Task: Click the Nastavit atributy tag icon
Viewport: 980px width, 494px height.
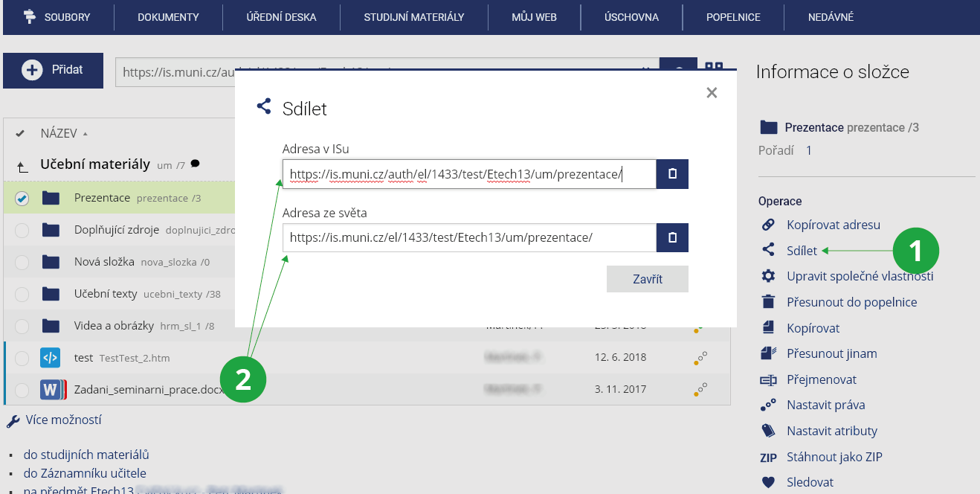Action: pos(768,431)
